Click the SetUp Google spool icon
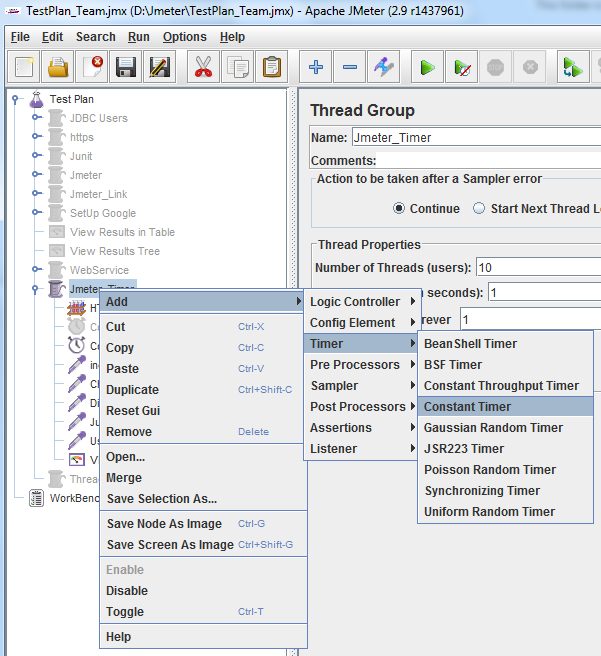This screenshot has height=656, width=601. (x=56, y=213)
